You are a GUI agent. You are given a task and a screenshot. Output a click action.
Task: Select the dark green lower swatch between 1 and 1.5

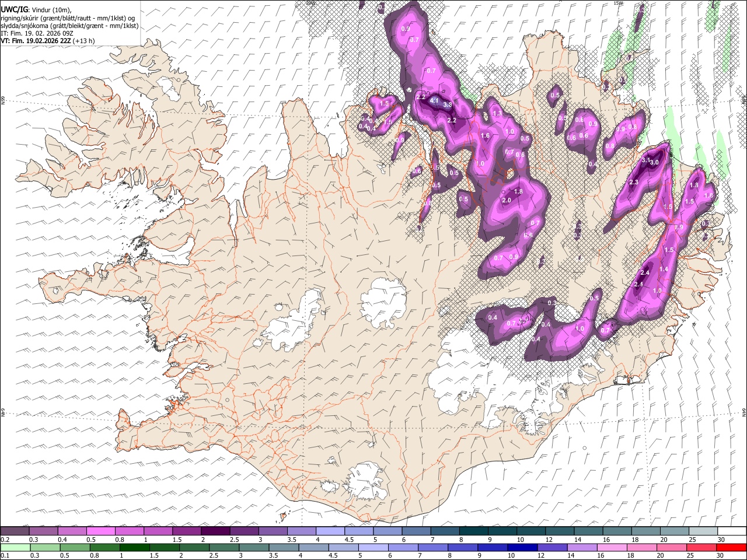click(134, 547)
